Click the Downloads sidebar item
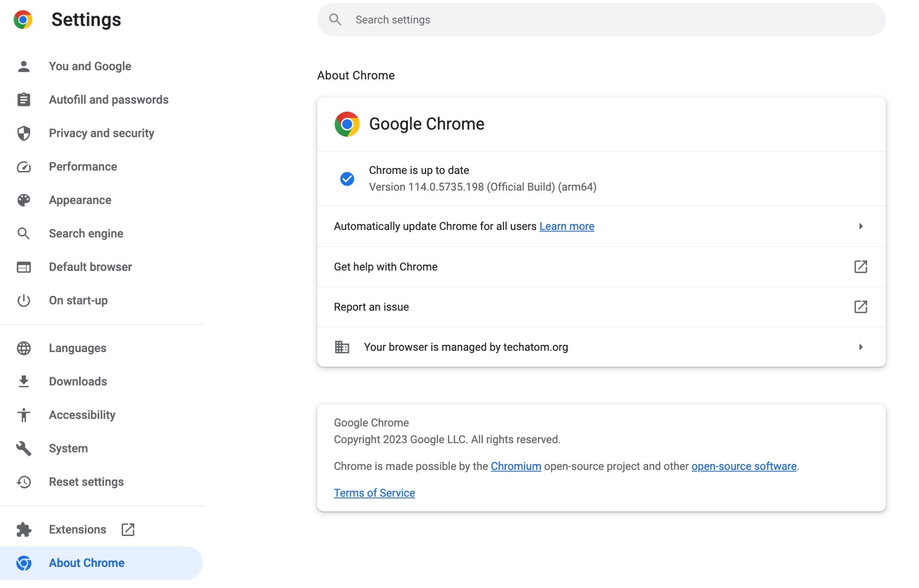 (x=78, y=381)
